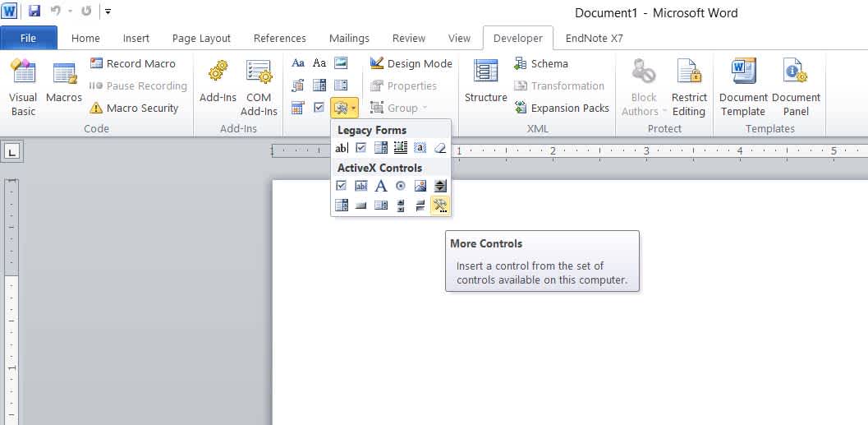This screenshot has height=425, width=868.
Task: Open the EndNote X7 tab
Action: (594, 39)
